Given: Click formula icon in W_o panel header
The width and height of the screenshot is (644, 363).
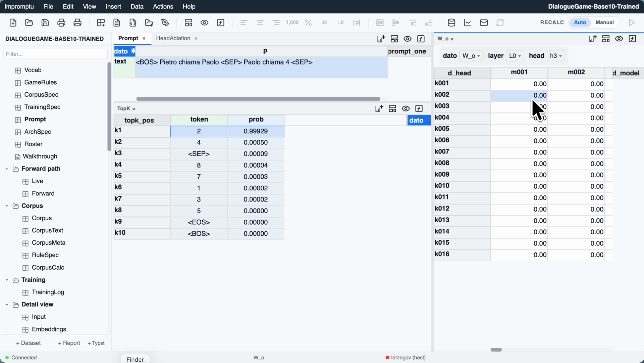Looking at the screenshot, I should click(633, 39).
